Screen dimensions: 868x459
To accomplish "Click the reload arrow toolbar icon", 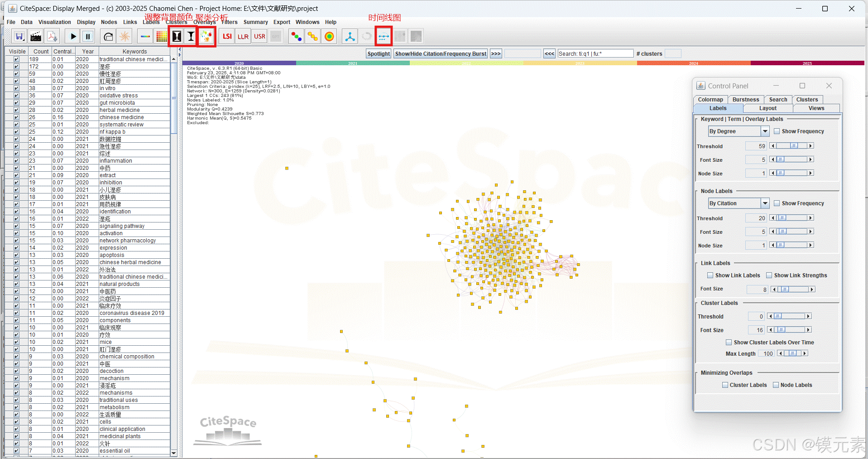I will coord(108,37).
